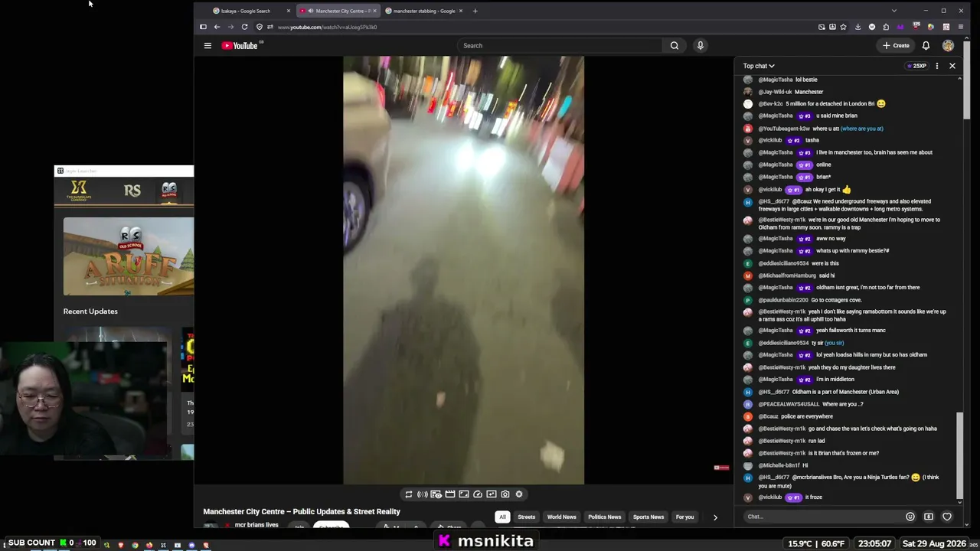Select the Politics News filter chip
Image resolution: width=980 pixels, height=551 pixels.
605,517
